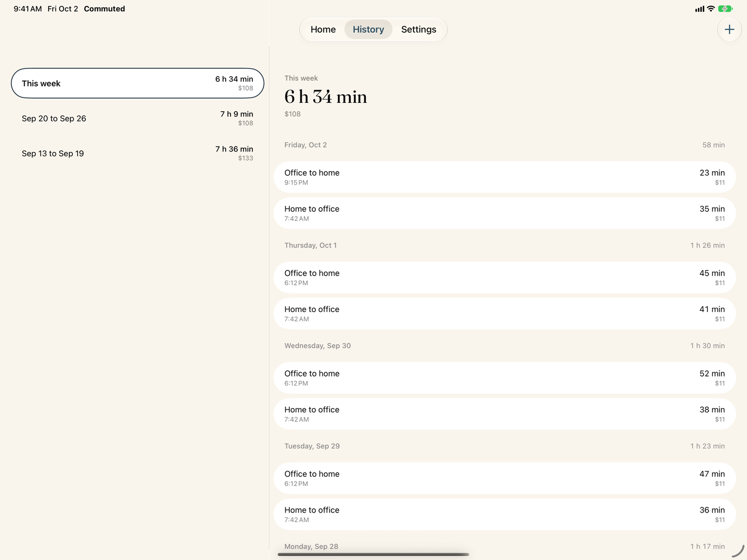Open Thursday's 45 min Office to home trip
Image resolution: width=747 pixels, height=560 pixels.
pyautogui.click(x=505, y=277)
